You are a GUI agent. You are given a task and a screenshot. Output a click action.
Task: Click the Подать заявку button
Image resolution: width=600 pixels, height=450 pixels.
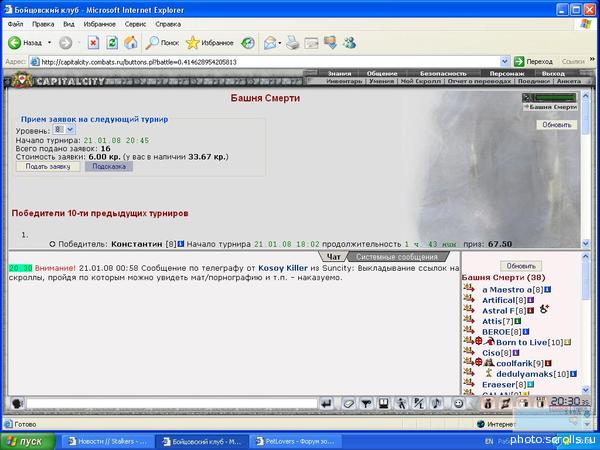point(47,167)
